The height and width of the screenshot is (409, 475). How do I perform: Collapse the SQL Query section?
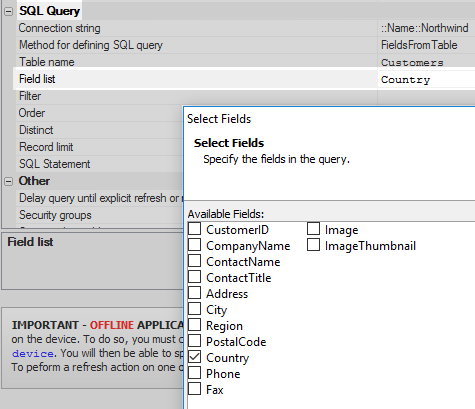tap(8, 11)
